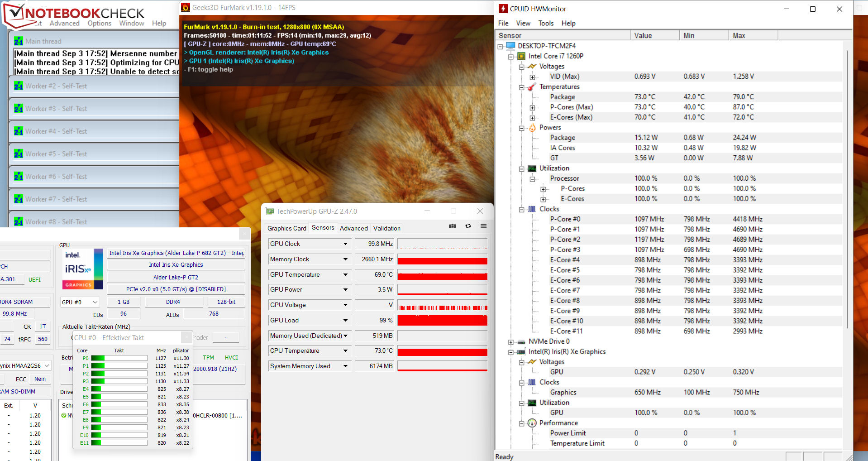Switch to the Advanced tab in GPU-Z
Viewport: 868px width, 461px height.
[x=354, y=228]
